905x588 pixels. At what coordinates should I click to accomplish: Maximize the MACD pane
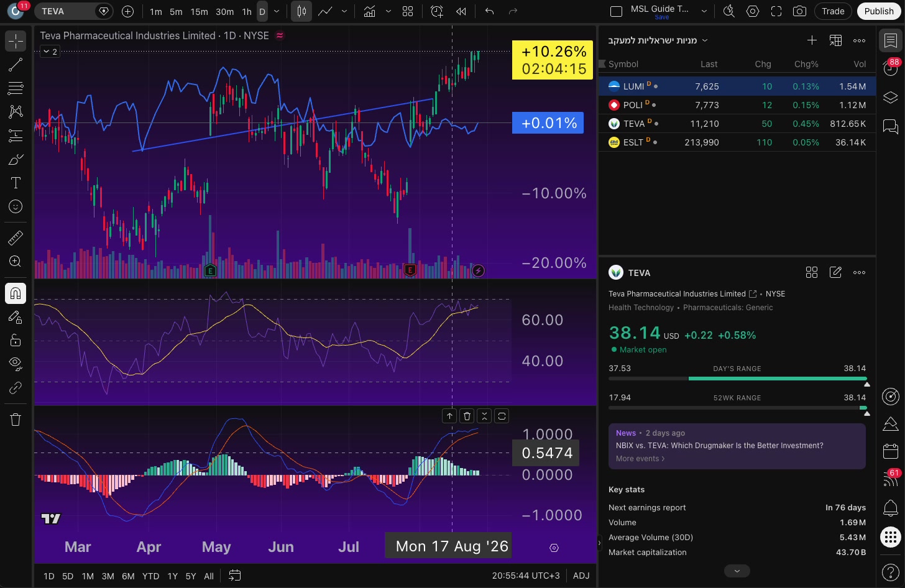[502, 416]
